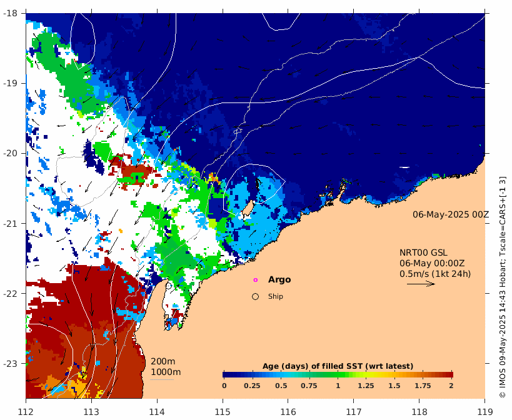Click the longitude axis label '115'
The height and width of the screenshot is (420, 512).
click(x=223, y=412)
